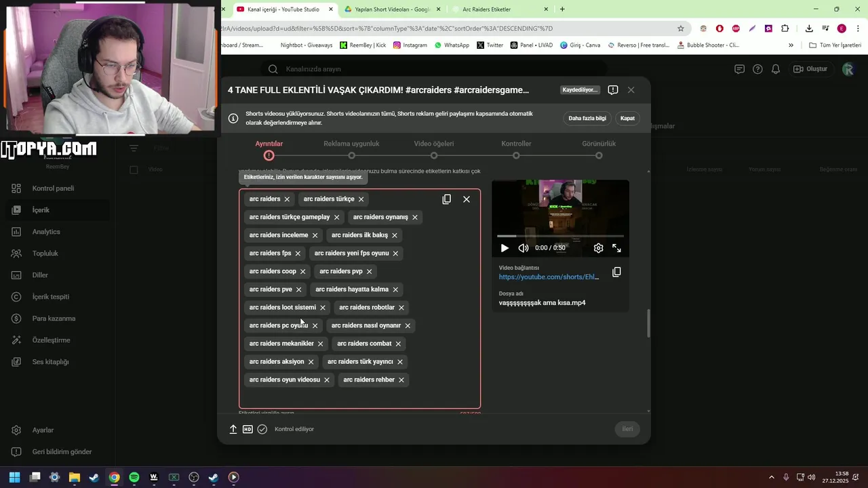Open the send feedback icon in dialog header
The image size is (868, 488).
[613, 90]
